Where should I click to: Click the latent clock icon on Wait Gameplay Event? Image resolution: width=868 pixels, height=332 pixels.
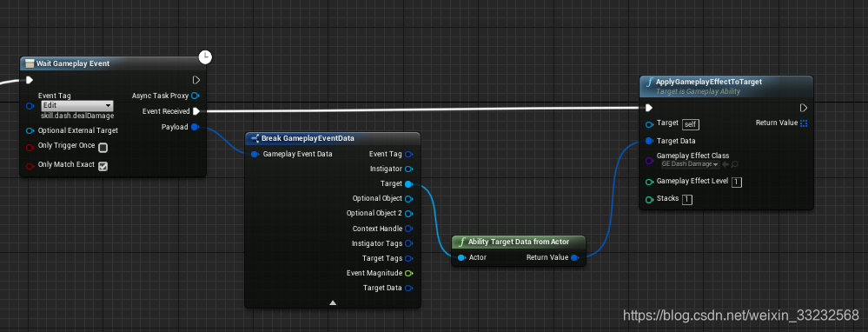coord(205,56)
